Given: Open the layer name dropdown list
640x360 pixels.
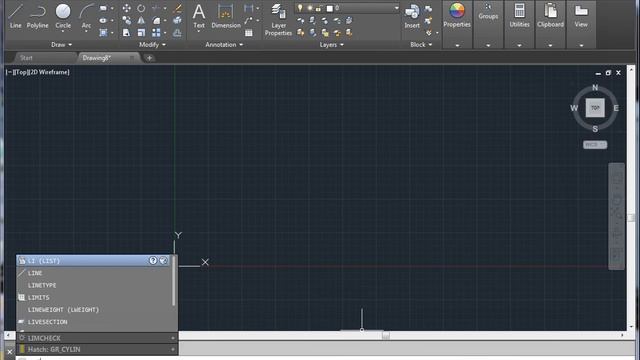Looking at the screenshot, I should point(396,8).
